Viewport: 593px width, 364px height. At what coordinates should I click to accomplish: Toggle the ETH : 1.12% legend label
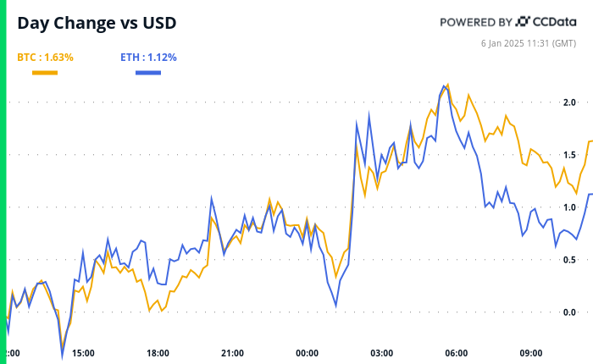[x=148, y=58]
